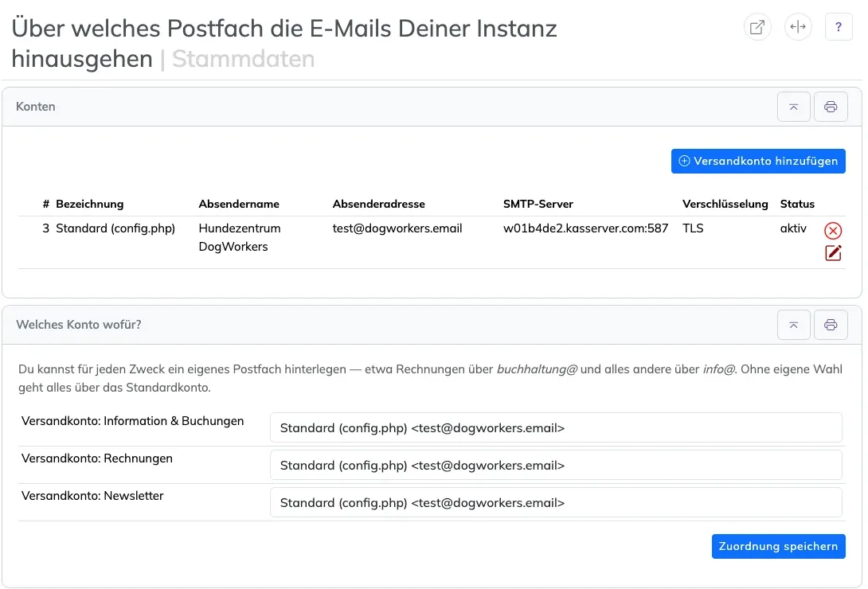Click the Stammdaten breadcrumb in title
This screenshot has height=589, width=868.
coord(243,59)
